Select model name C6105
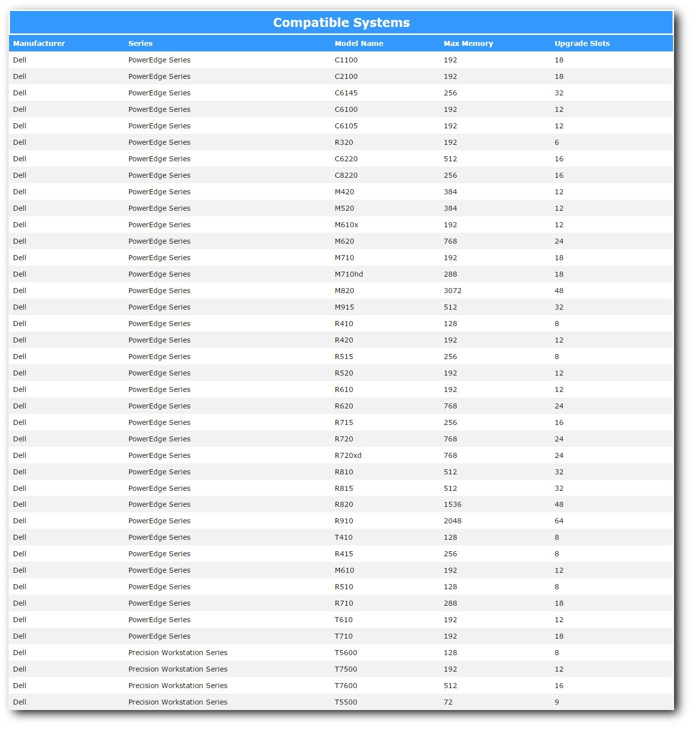Screen dimensions: 700x731 point(346,126)
